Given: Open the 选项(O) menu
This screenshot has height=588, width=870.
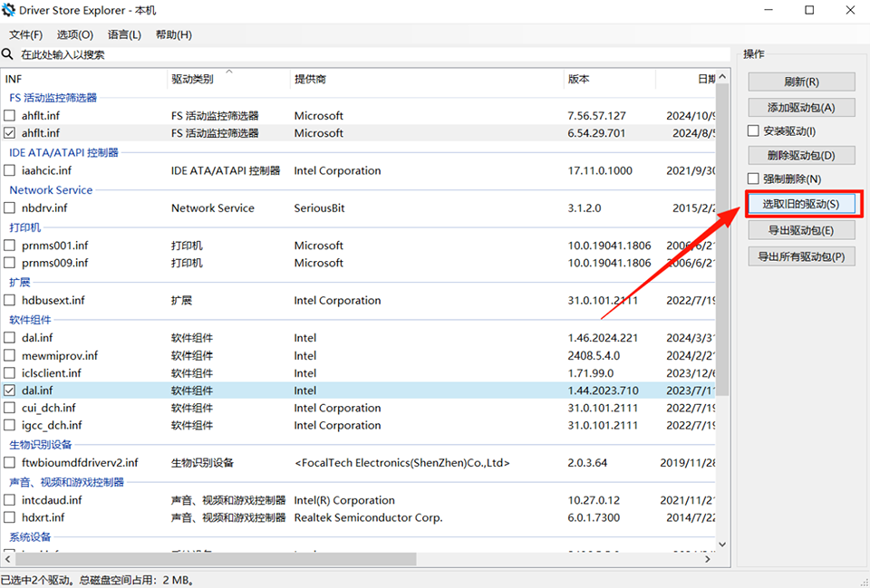Looking at the screenshot, I should tap(75, 34).
